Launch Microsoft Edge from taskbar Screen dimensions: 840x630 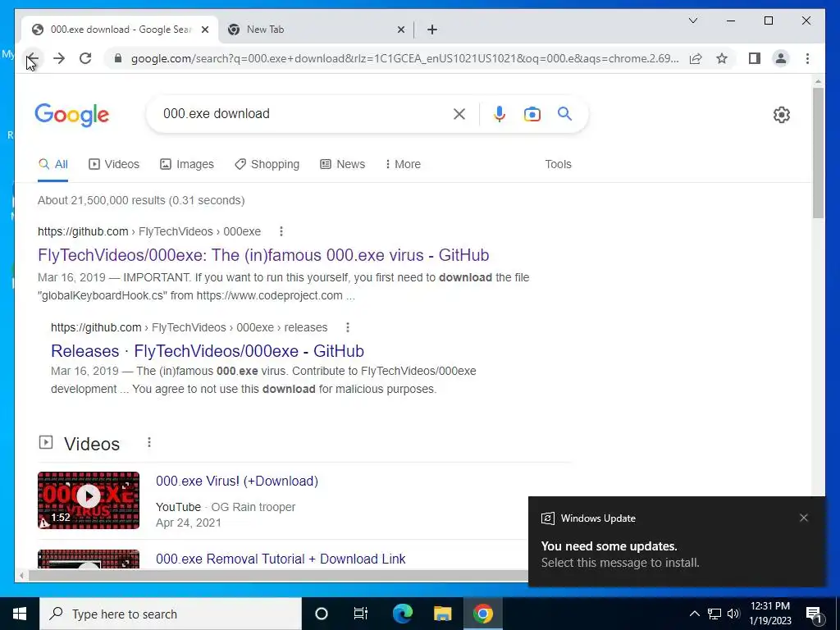click(402, 614)
